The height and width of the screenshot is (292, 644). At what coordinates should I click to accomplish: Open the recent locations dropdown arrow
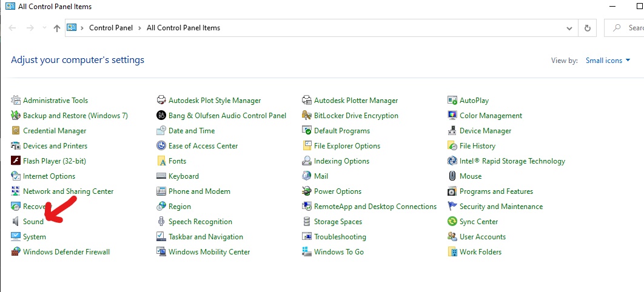point(44,28)
